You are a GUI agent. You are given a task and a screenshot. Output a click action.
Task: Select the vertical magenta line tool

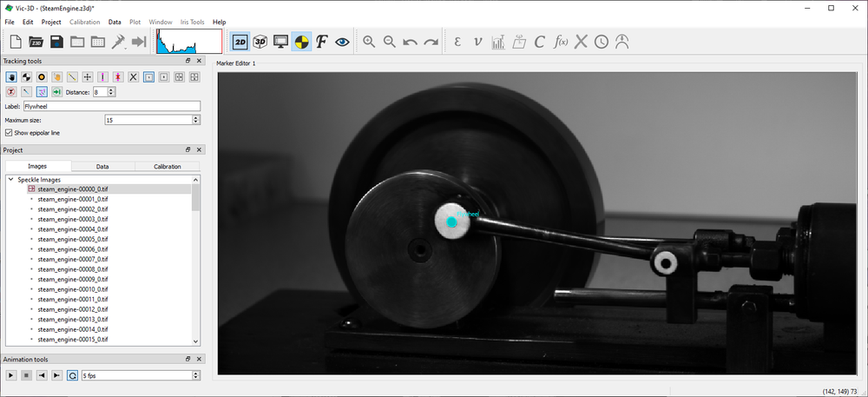[x=102, y=77]
